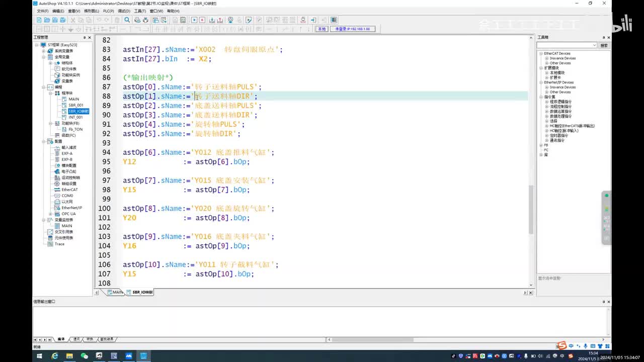Expand the FB node in toolbox
This screenshot has height=362, width=644.
point(541,145)
